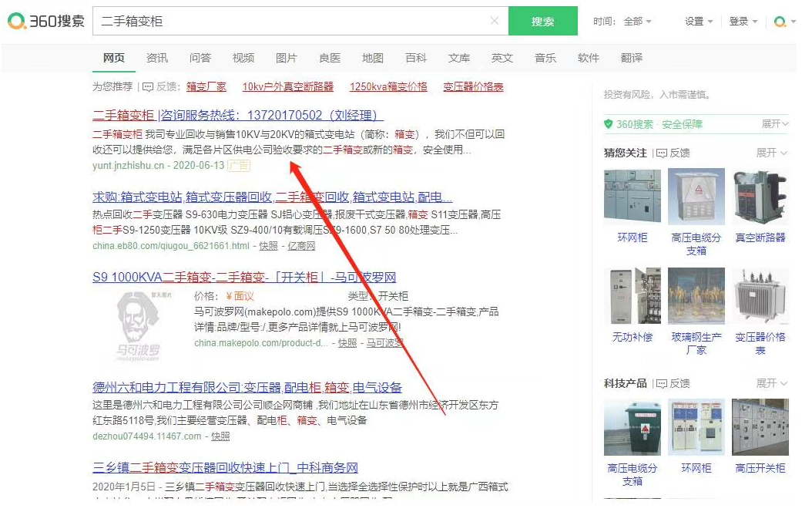The width and height of the screenshot is (812, 522).
Task: Open 高压开关柜 label link
Action: pyautogui.click(x=760, y=468)
